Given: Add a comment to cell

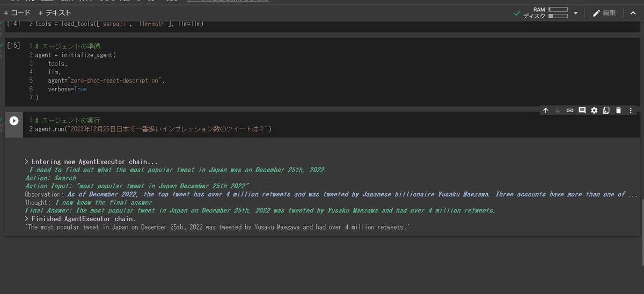Looking at the screenshot, I should 582,111.
